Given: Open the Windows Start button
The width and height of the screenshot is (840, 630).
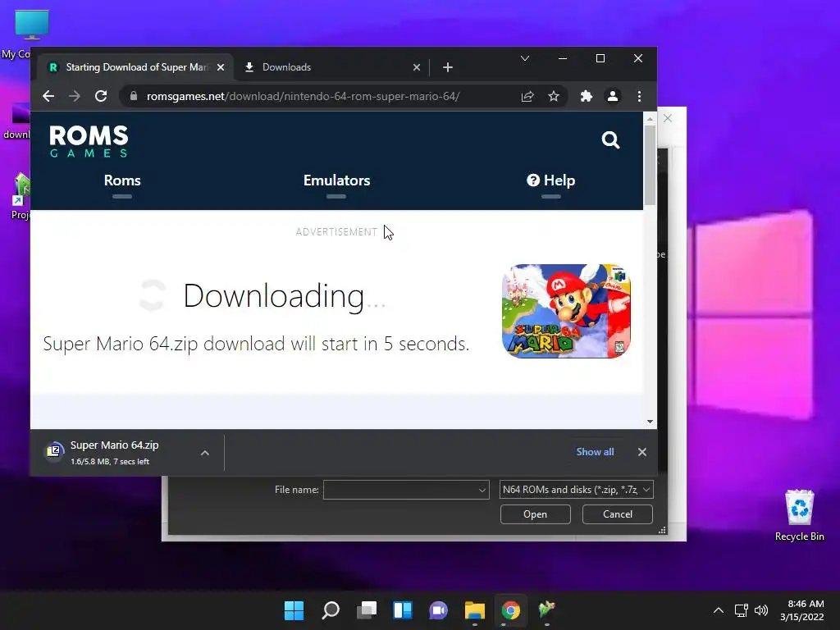Looking at the screenshot, I should click(294, 610).
